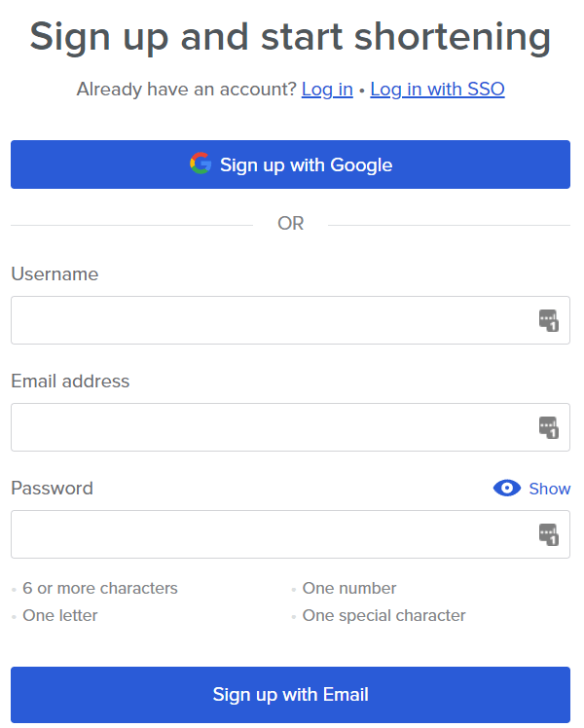Submit with Sign up with Email button

click(x=291, y=695)
